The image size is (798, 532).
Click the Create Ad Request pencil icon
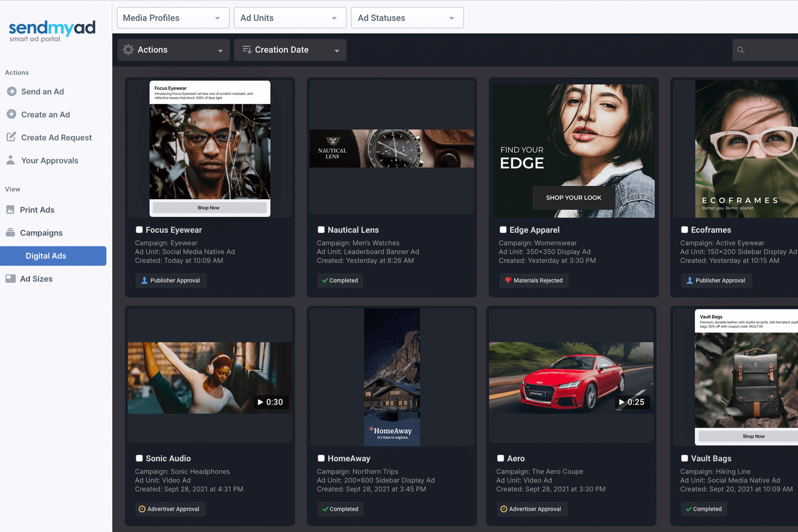coord(11,137)
